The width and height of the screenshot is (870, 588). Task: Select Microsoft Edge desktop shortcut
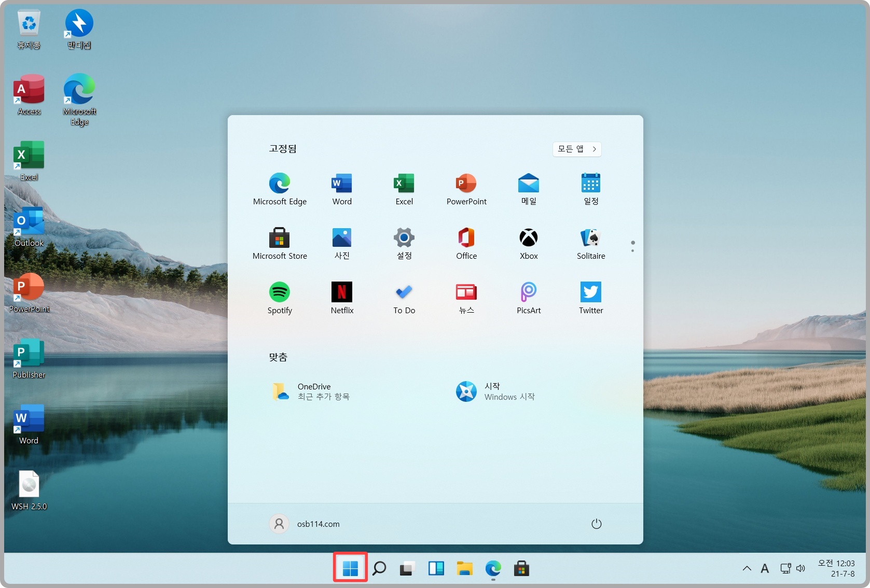79,100
